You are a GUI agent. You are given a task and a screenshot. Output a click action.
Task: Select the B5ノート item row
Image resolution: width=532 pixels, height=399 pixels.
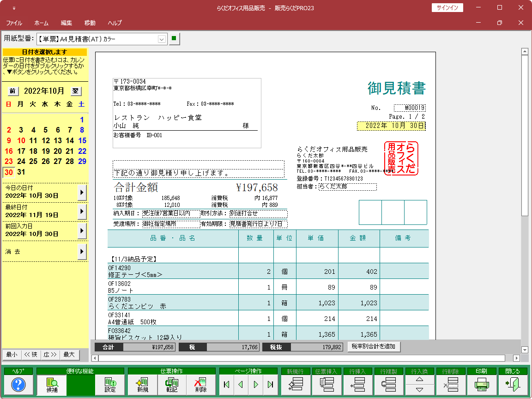click(x=268, y=287)
